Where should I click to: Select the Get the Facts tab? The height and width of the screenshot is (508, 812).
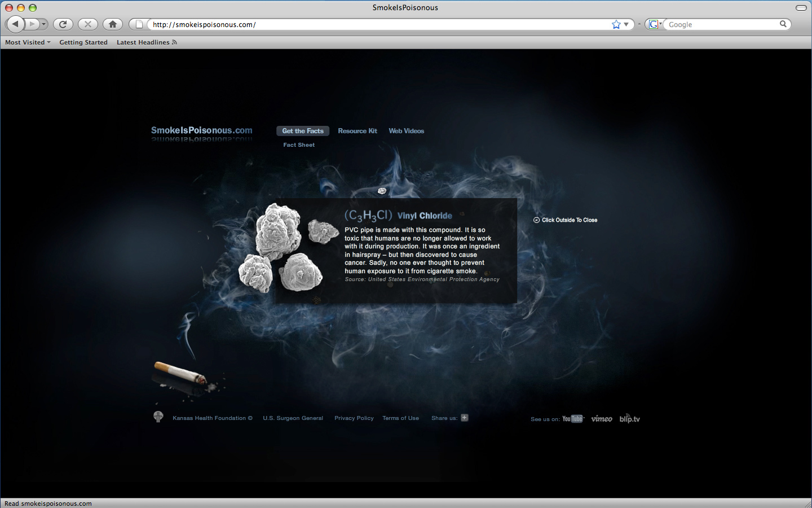click(x=303, y=131)
